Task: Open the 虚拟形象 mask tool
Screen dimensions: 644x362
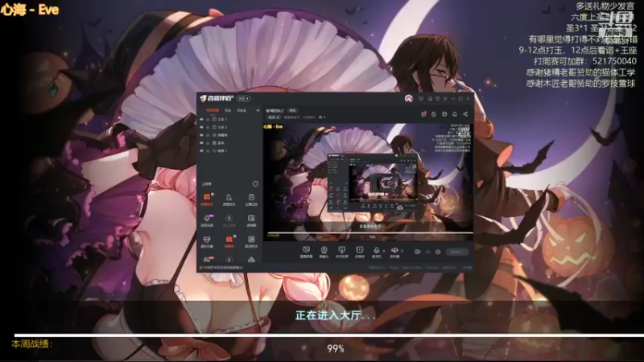Action: pyautogui.click(x=207, y=241)
